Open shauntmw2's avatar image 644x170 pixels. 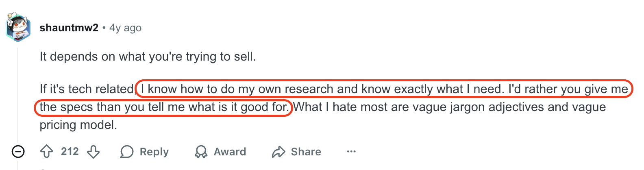(18, 27)
